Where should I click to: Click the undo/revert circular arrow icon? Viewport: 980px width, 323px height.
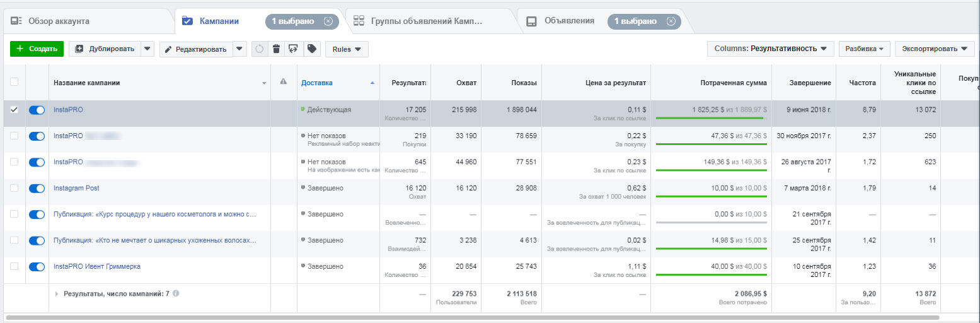259,49
